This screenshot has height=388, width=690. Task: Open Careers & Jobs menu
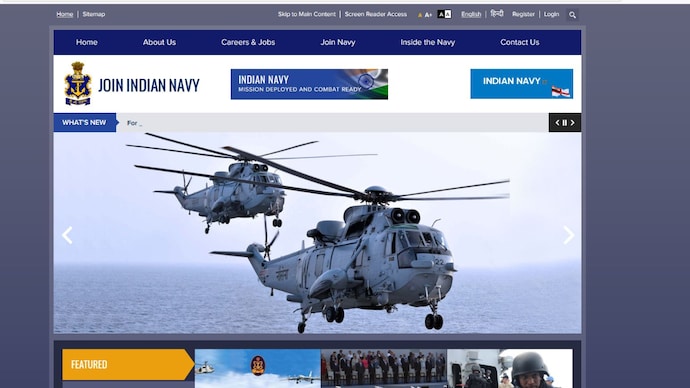coord(248,42)
